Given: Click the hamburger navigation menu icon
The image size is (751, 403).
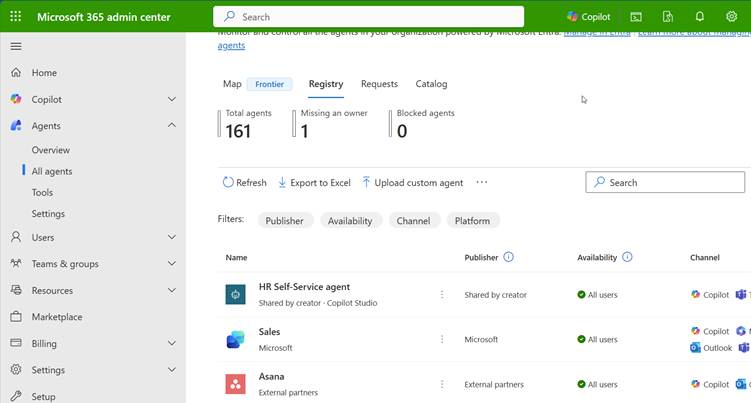Looking at the screenshot, I should point(15,47).
